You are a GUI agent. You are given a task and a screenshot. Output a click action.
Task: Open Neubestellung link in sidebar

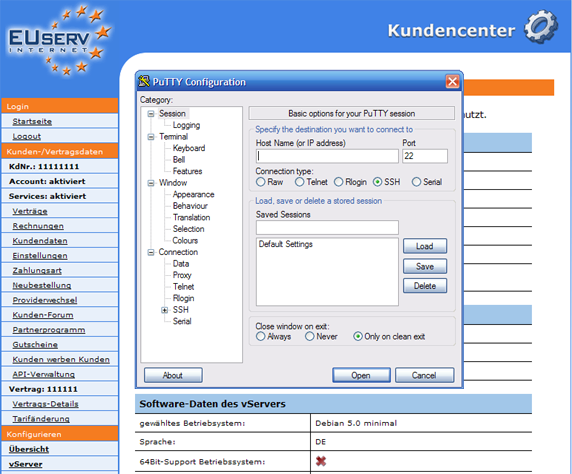pyautogui.click(x=42, y=285)
